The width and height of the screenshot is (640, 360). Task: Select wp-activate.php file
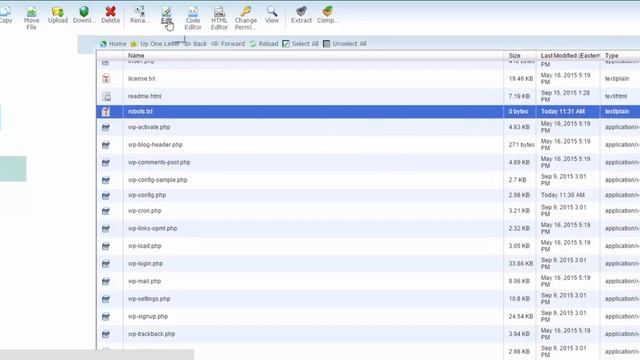tap(149, 127)
